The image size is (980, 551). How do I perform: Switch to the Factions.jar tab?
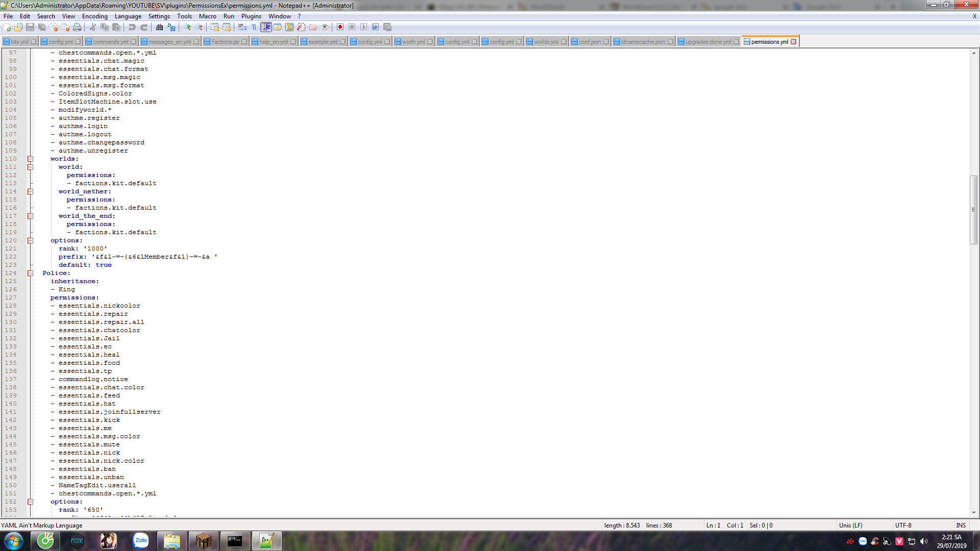(x=225, y=42)
